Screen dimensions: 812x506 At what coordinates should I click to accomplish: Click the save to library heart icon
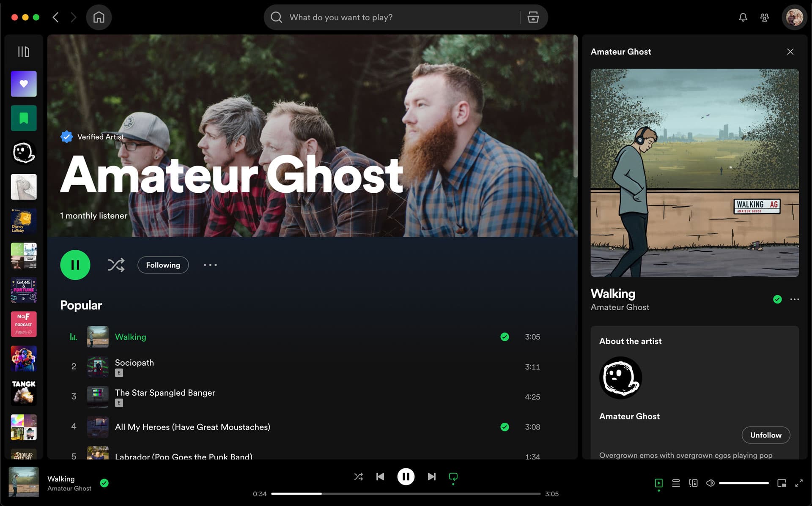[23, 83]
